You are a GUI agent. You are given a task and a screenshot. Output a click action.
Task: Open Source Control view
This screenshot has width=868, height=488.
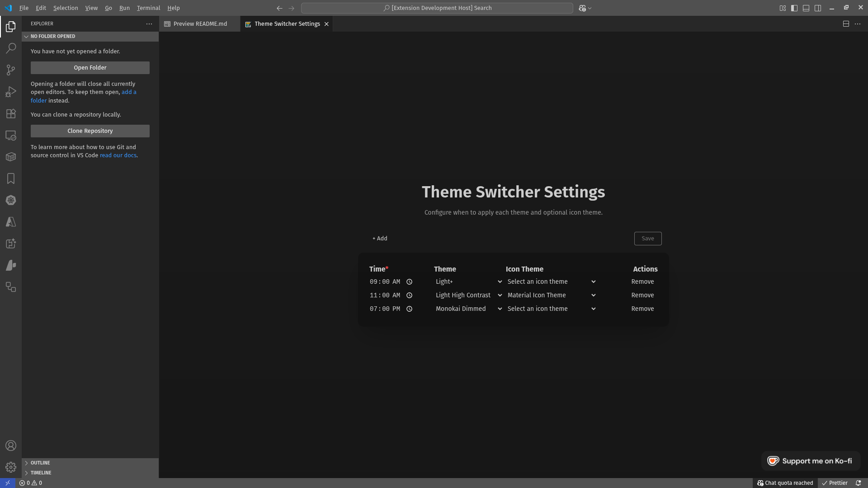coord(11,70)
